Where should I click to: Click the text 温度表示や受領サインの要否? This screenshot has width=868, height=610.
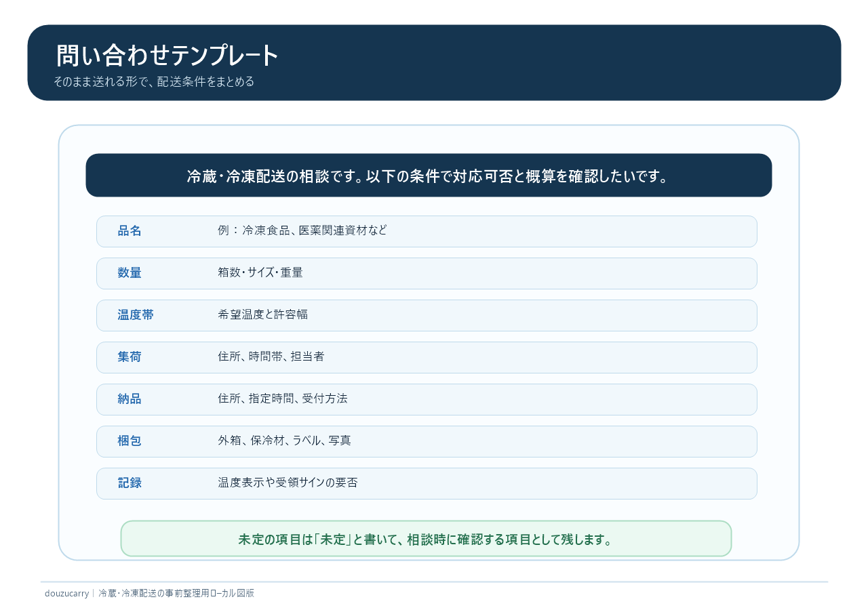click(x=288, y=483)
